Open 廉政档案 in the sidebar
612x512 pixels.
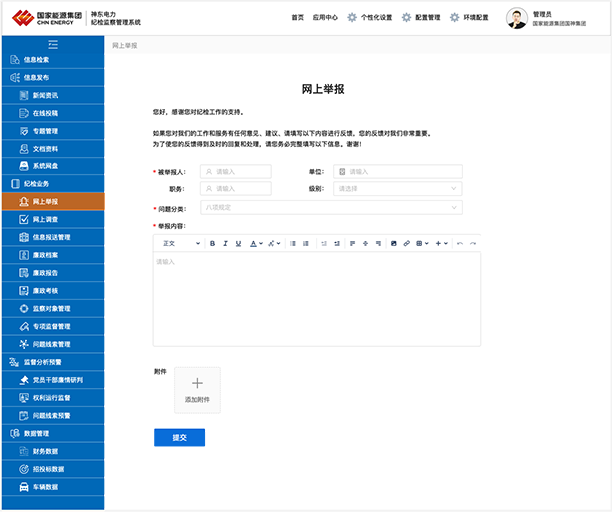(x=53, y=255)
